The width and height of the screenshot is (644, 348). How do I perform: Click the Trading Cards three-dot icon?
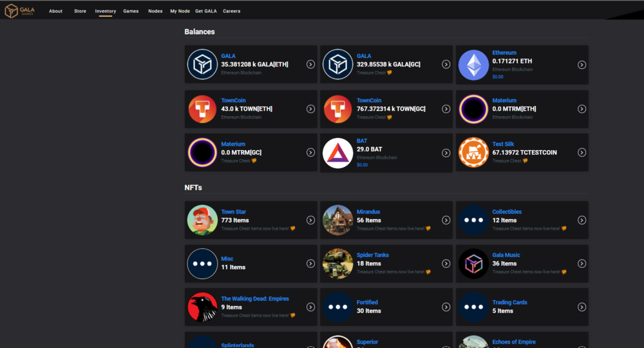(x=473, y=307)
